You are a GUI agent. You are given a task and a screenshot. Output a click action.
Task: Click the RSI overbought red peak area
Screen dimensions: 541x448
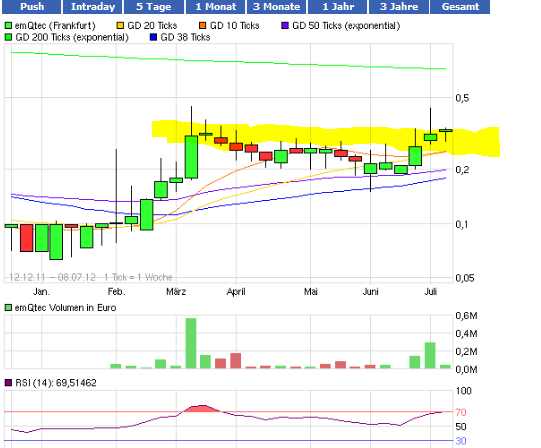(x=201, y=409)
